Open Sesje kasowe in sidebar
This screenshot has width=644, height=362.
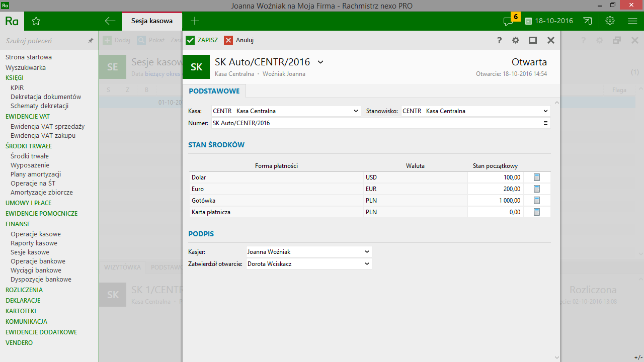point(30,252)
